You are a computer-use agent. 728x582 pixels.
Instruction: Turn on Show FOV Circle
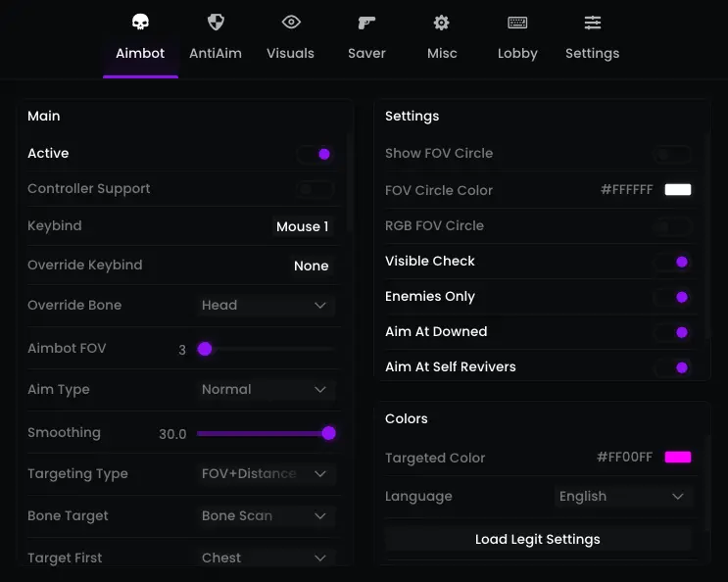pos(673,154)
